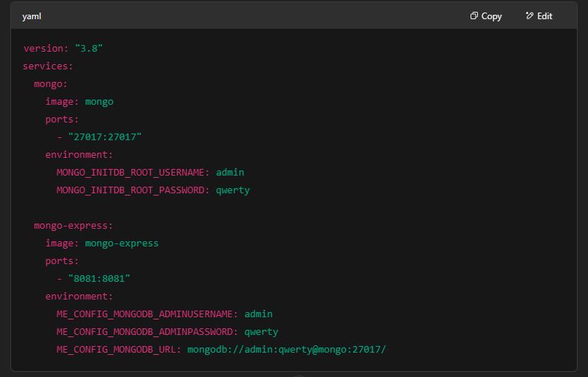Click environment: key under mongo service
This screenshot has width=588, height=377.
[79, 155]
